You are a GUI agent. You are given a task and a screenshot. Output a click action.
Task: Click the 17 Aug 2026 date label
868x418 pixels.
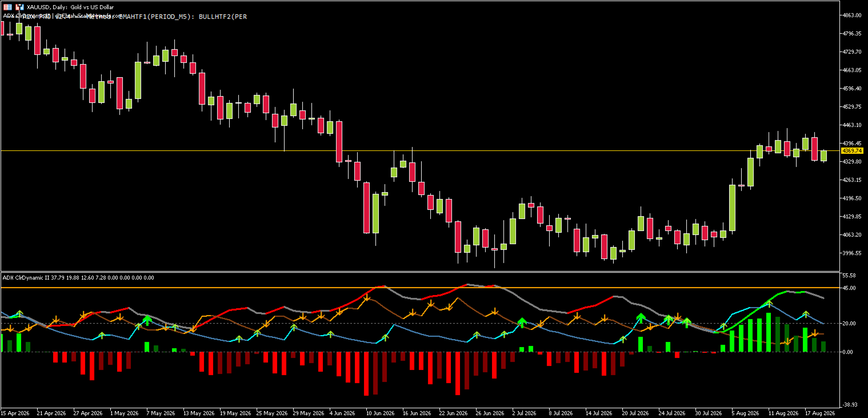coord(820,413)
